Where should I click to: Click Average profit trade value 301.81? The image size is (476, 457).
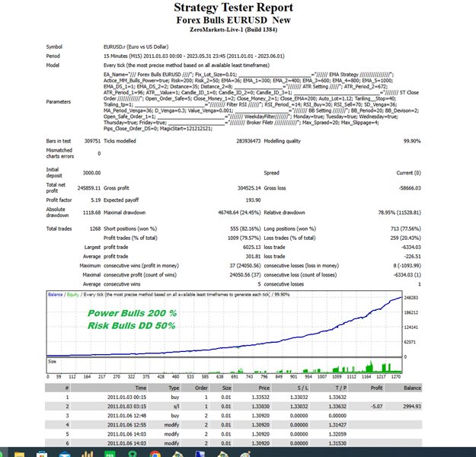click(253, 256)
